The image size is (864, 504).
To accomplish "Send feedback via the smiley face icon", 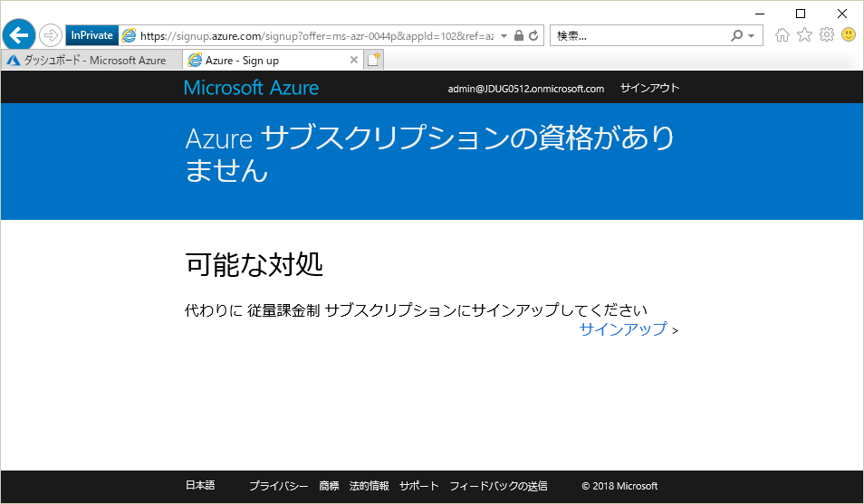I will tap(849, 35).
